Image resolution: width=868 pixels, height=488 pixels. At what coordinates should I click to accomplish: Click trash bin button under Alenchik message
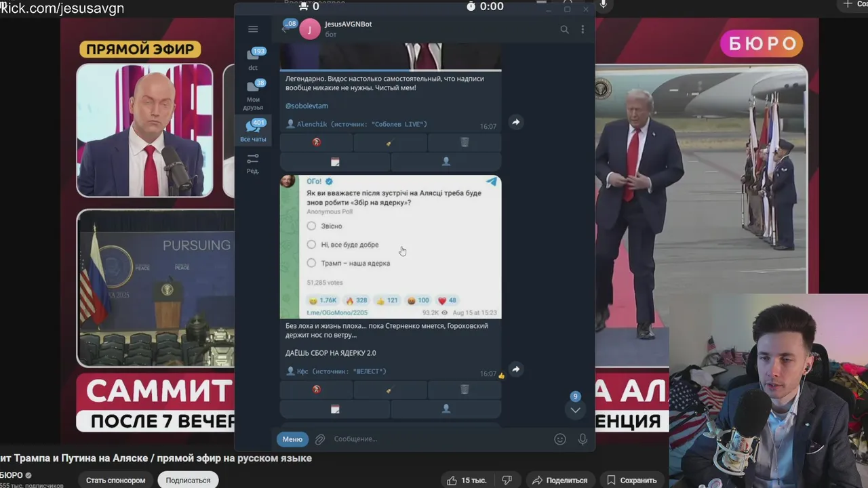(465, 142)
